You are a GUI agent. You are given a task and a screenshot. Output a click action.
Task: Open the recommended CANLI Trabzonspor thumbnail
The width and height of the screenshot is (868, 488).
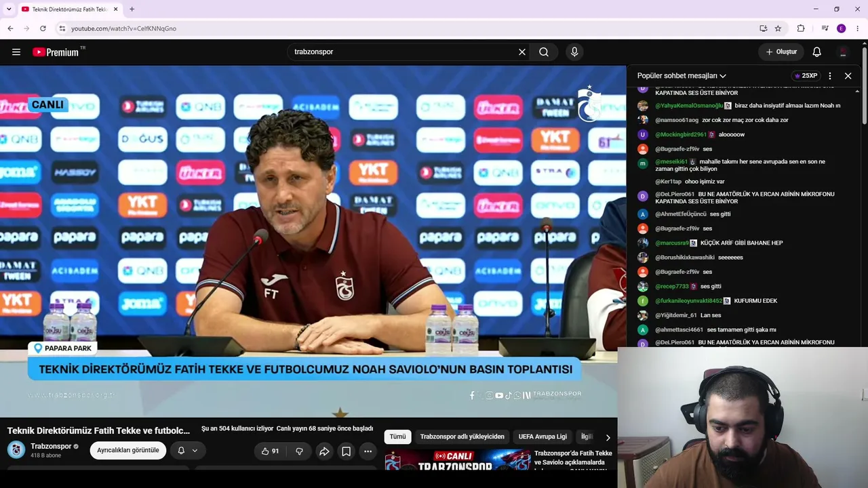pyautogui.click(x=458, y=460)
